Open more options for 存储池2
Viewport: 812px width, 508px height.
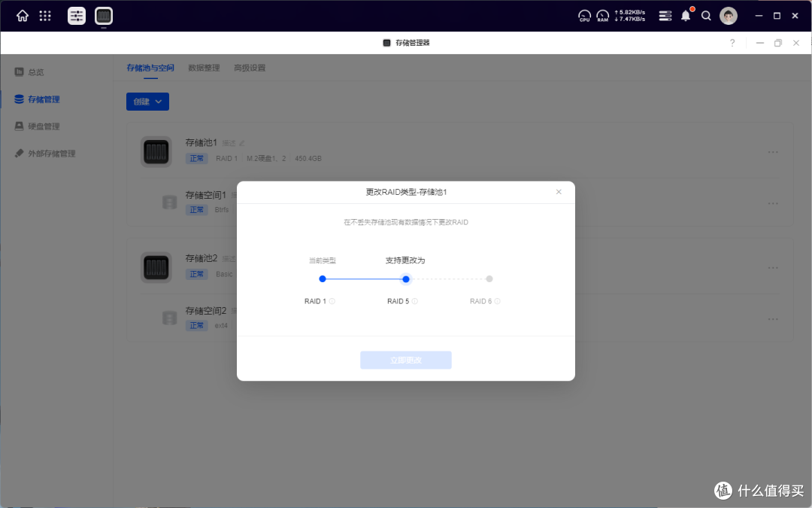(x=773, y=267)
